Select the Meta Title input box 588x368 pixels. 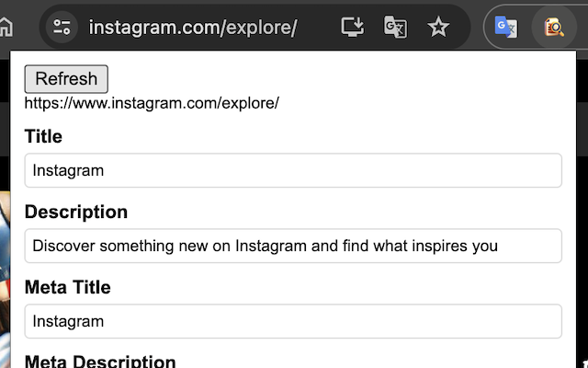293,321
